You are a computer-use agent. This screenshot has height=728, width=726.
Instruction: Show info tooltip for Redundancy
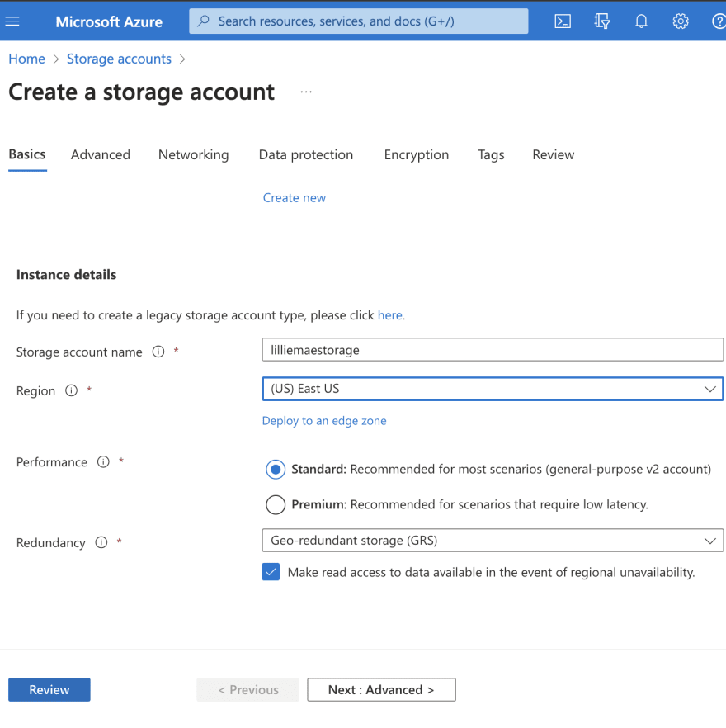point(101,542)
